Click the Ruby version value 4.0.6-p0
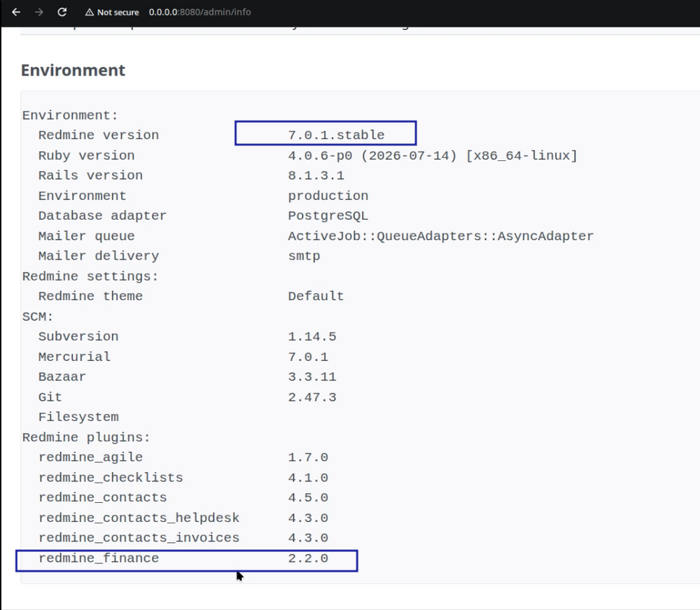 [x=320, y=155]
